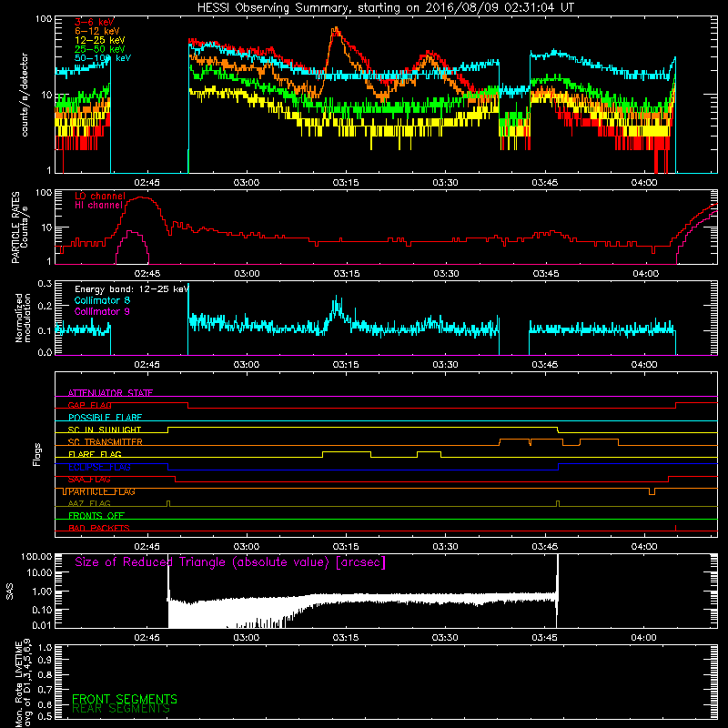Viewport: 728px width, 728px height.
Task: Click the 10.00 tick of SAS panel
Action: [x=39, y=572]
